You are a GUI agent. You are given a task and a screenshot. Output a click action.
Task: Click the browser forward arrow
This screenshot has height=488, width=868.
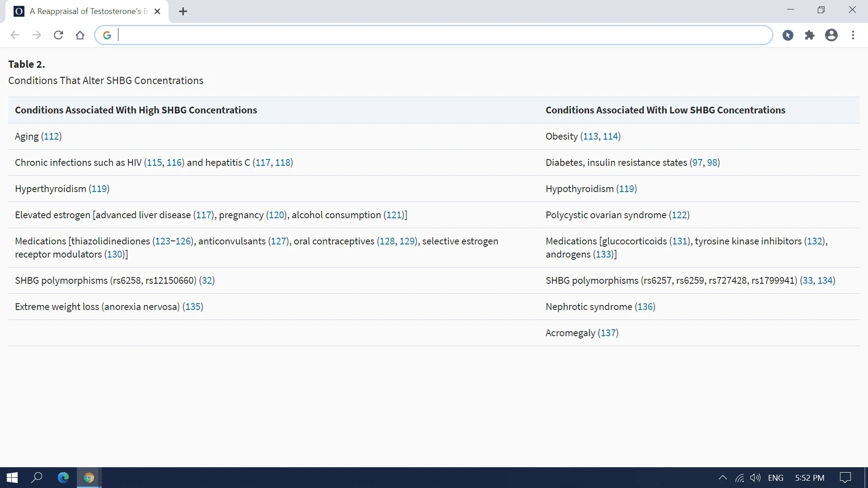37,35
